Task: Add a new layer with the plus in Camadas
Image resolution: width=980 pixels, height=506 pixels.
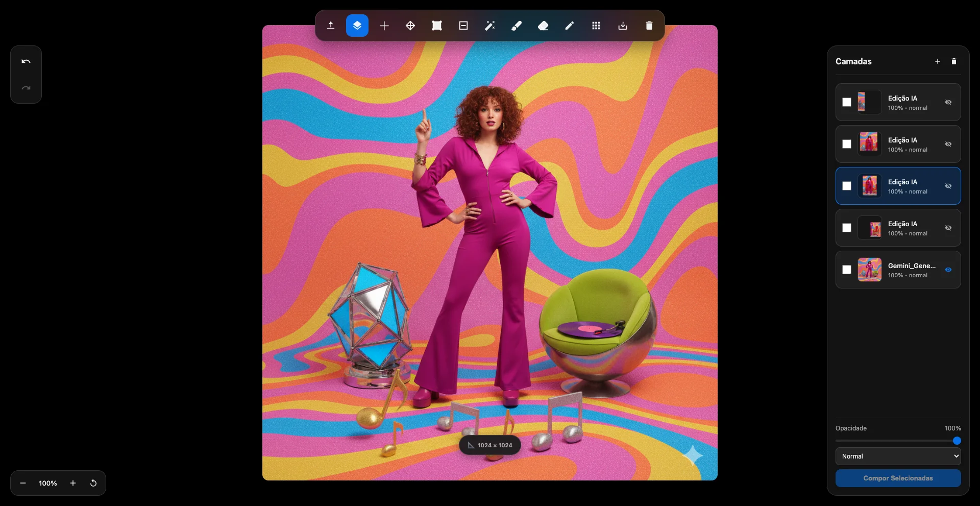Action: click(x=937, y=61)
